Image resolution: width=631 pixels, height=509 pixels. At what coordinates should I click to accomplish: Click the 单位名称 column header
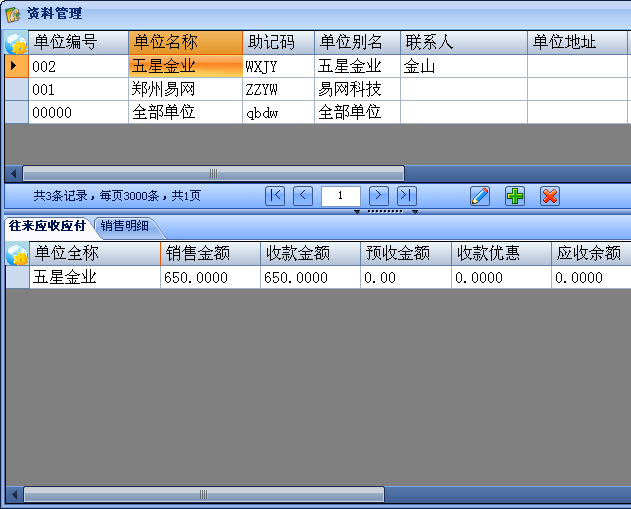point(186,42)
